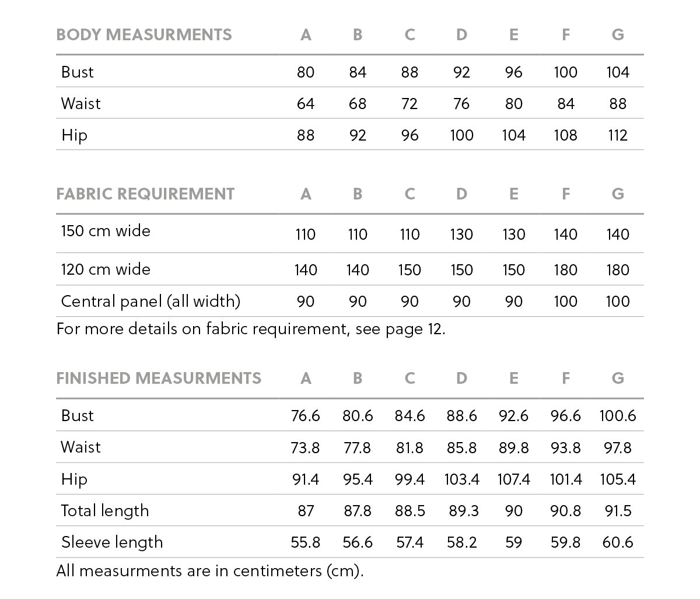Click the finished waist value 73.8

306,447
